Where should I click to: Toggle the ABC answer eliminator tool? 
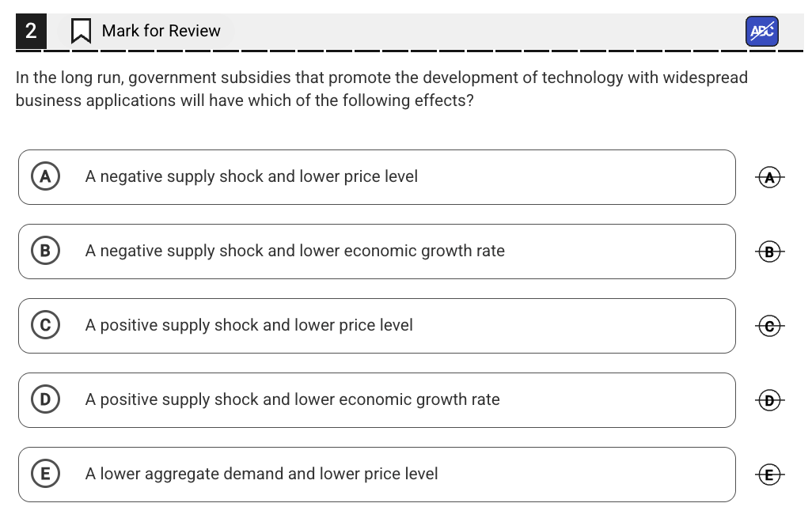761,32
